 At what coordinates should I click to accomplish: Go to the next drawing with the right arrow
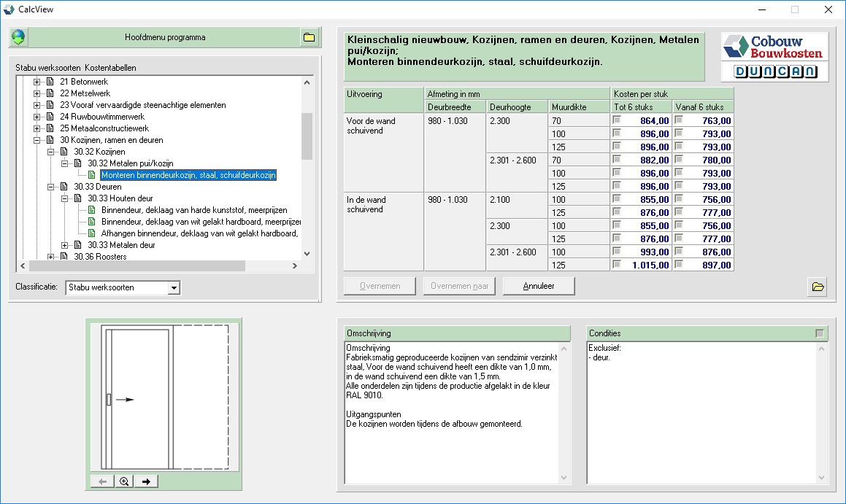146,481
